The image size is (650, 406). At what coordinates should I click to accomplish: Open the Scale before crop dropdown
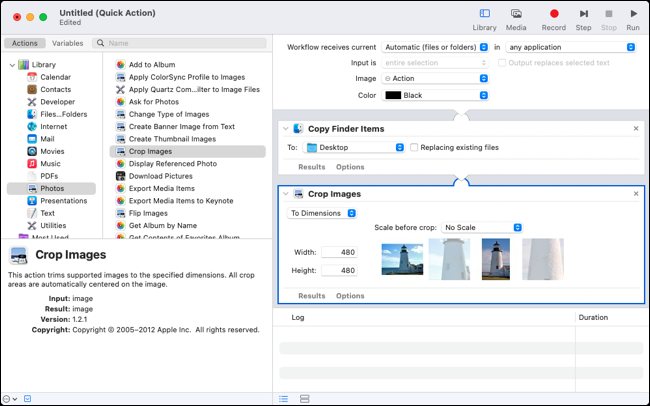(482, 228)
